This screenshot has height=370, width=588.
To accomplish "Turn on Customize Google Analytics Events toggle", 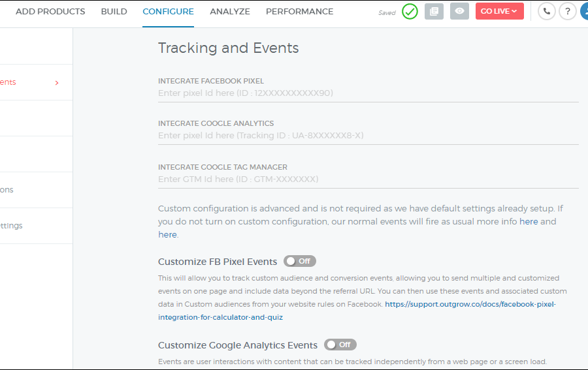I will pyautogui.click(x=340, y=345).
